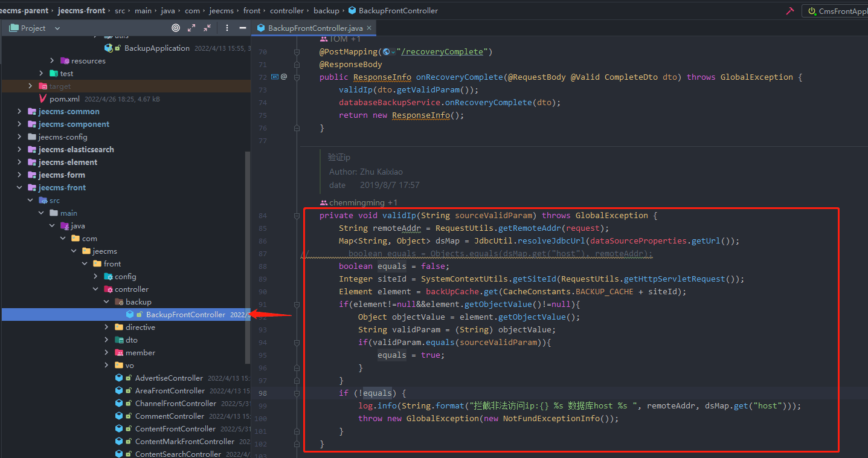Viewport: 868px width, 458px height.
Task: Click the Expand All icon in Project panel
Action: 191,28
